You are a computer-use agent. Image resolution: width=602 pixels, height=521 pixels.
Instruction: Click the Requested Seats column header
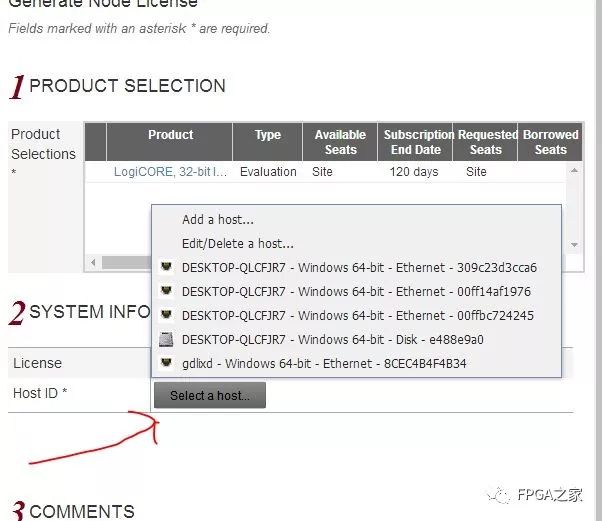click(x=486, y=142)
